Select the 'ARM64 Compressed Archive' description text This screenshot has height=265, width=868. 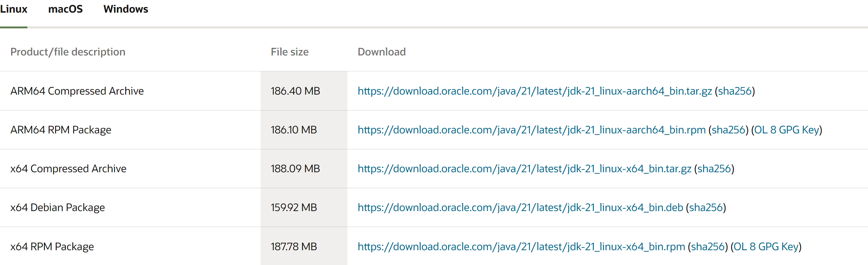tap(77, 91)
